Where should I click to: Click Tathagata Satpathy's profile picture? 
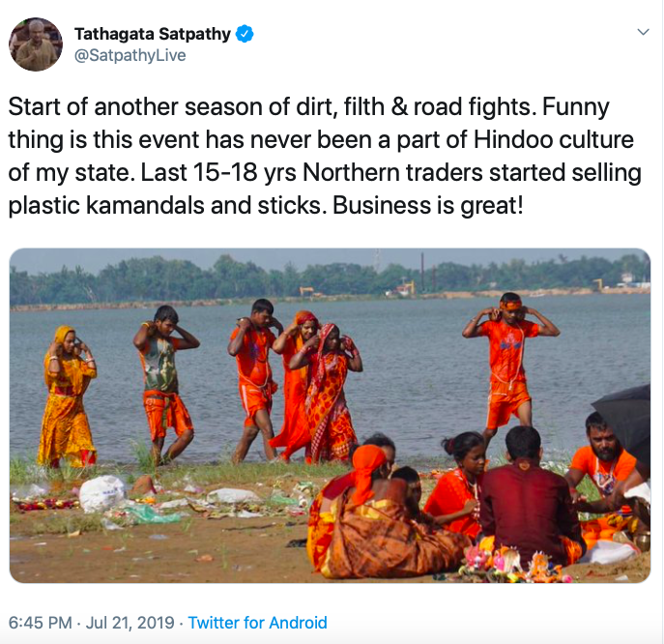[37, 44]
